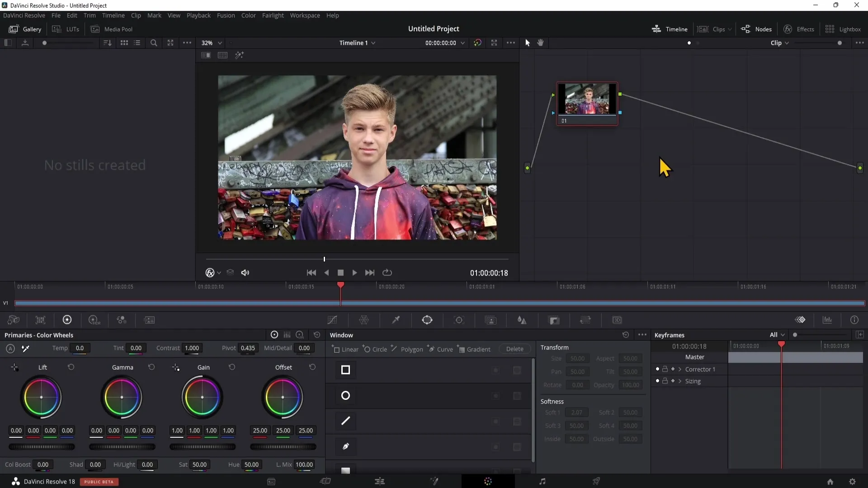The height and width of the screenshot is (488, 868).
Task: Open the Color menu
Action: [x=248, y=15]
